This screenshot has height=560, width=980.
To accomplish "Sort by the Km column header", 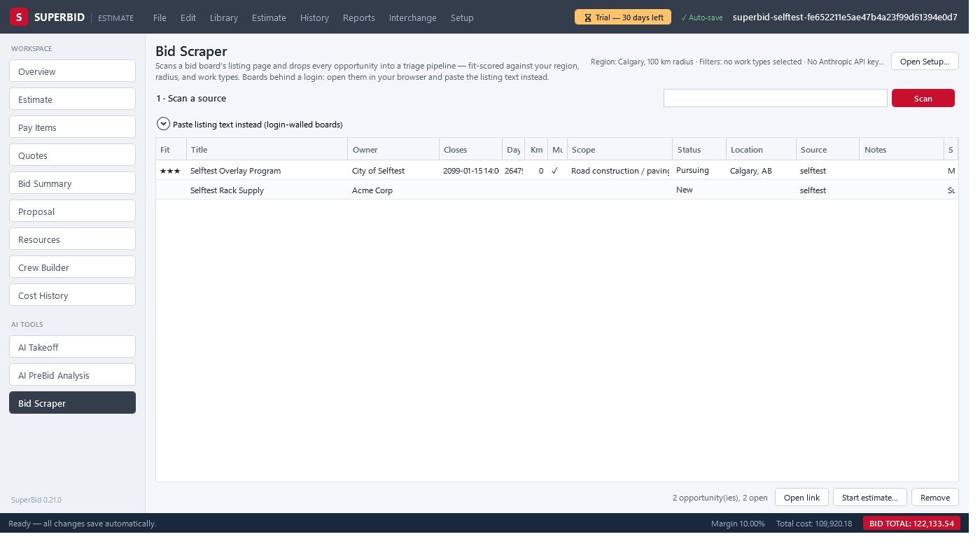I will (x=536, y=149).
